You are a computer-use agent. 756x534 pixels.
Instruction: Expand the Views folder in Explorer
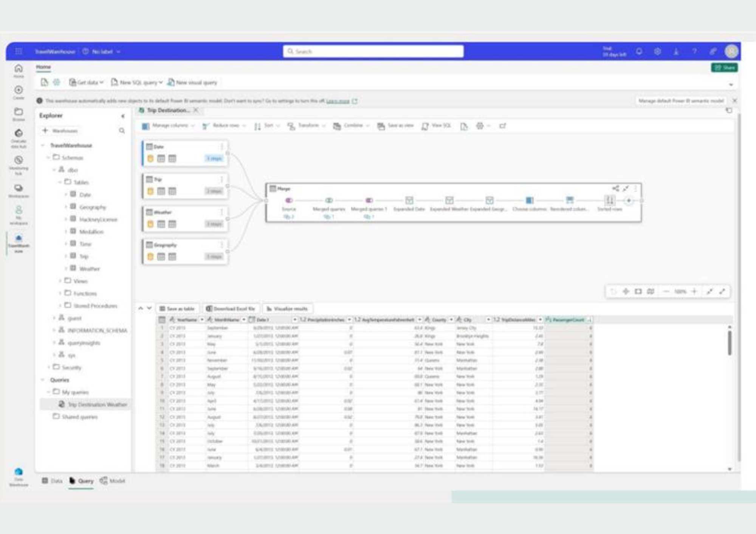[60, 281]
